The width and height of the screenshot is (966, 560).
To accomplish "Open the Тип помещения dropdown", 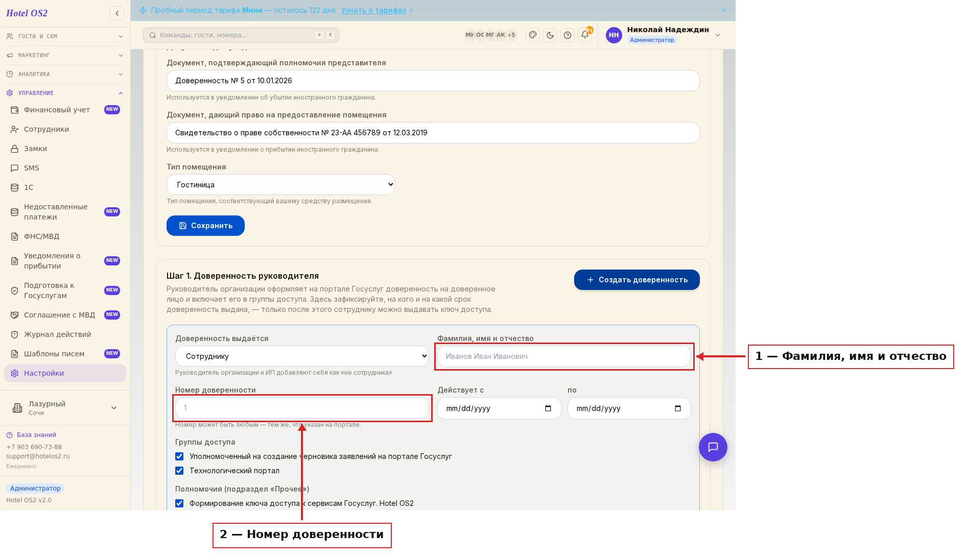I will pyautogui.click(x=281, y=185).
